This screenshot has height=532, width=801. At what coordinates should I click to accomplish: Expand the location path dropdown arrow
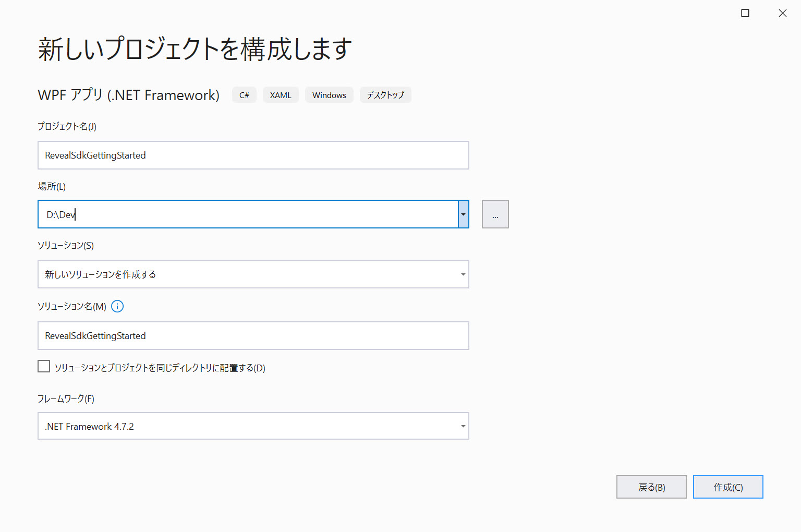[x=463, y=214]
